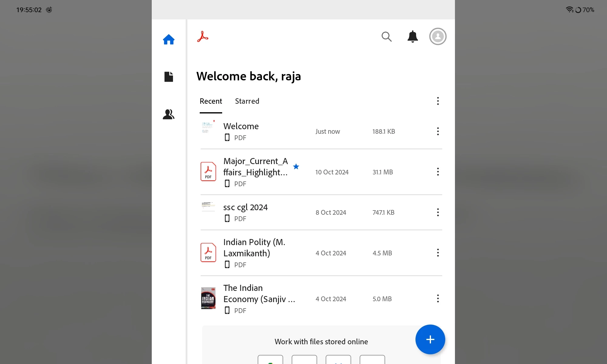Image resolution: width=607 pixels, height=364 pixels.
Task: Open the Home sidebar icon
Action: [168, 39]
